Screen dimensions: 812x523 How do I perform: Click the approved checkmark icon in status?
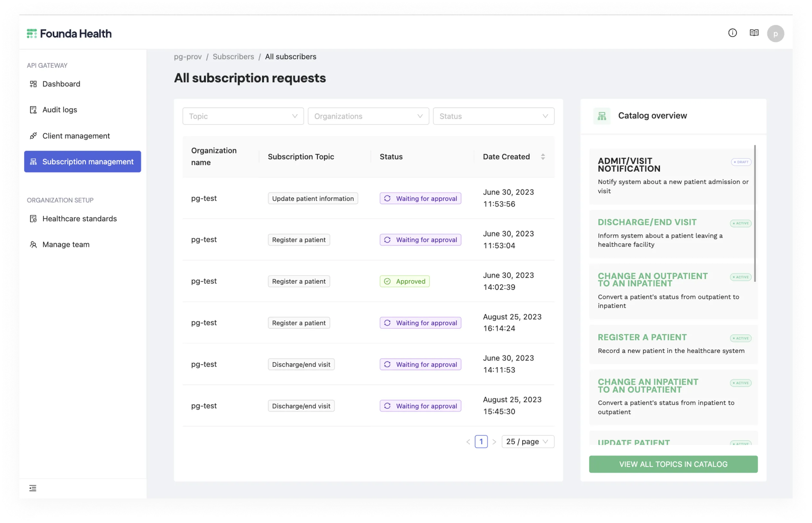pos(387,281)
